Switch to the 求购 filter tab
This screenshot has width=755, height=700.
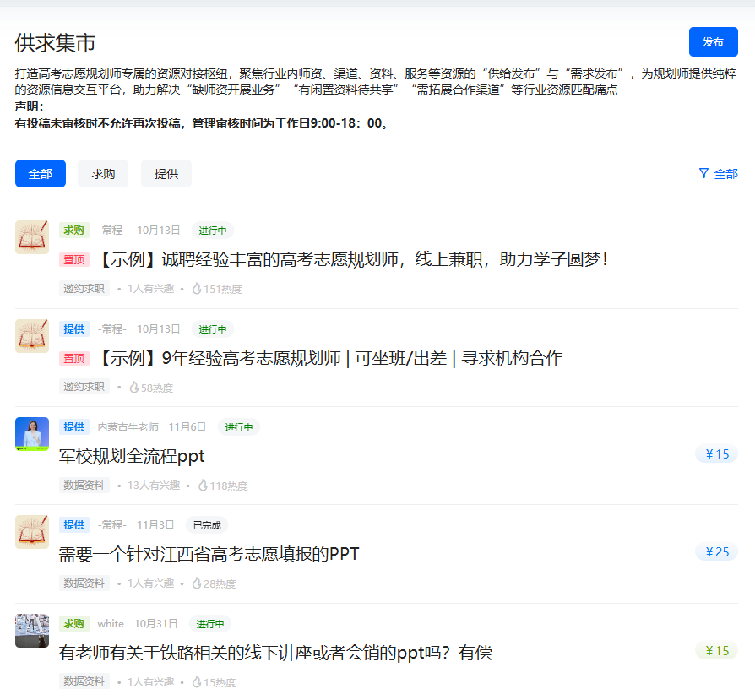point(102,173)
